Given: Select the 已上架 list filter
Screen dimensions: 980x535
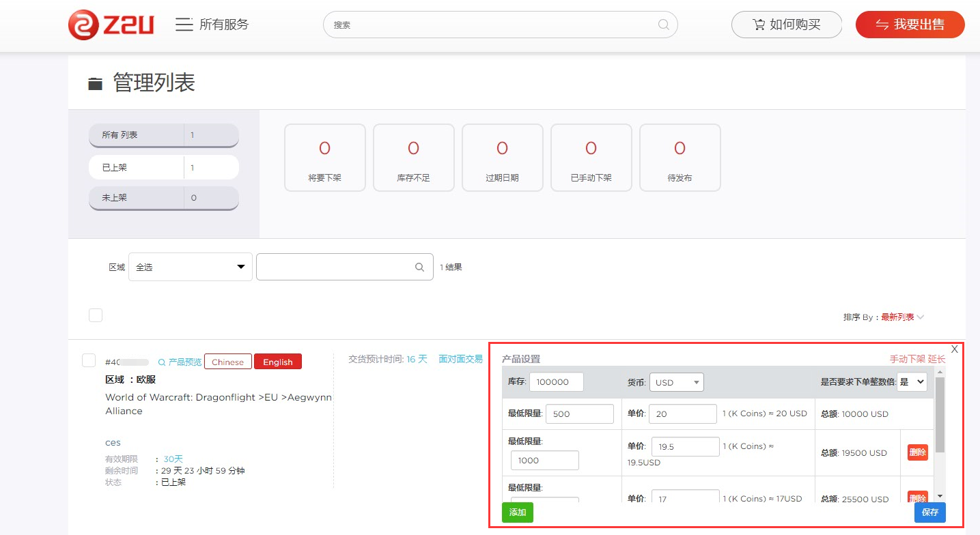Looking at the screenshot, I should tap(163, 167).
